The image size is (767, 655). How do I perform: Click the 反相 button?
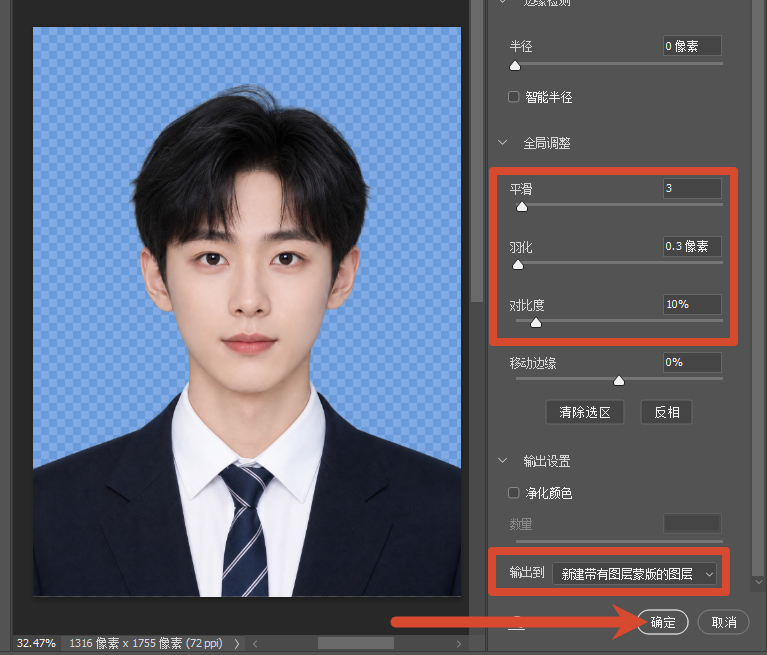[667, 412]
